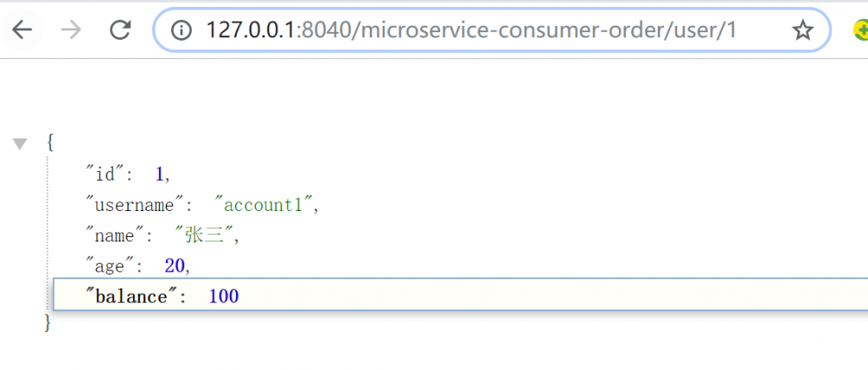The width and height of the screenshot is (868, 370).
Task: Open the site information icon
Action: pyautogui.click(x=181, y=30)
